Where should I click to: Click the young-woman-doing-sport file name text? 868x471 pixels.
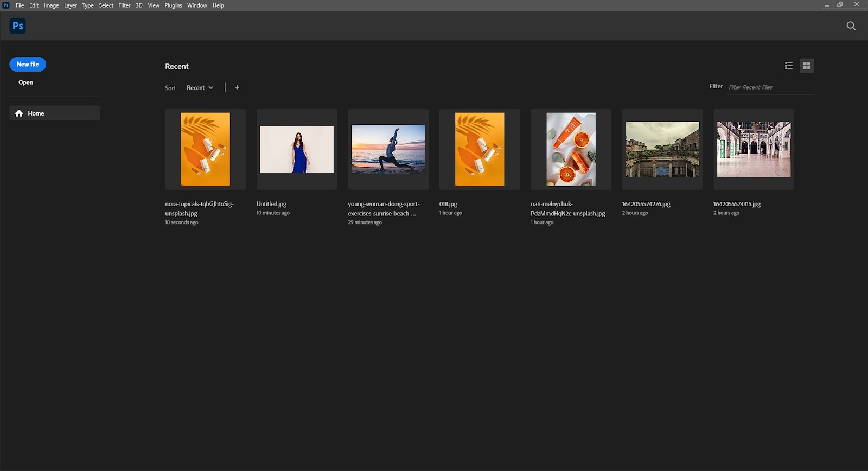pos(384,209)
